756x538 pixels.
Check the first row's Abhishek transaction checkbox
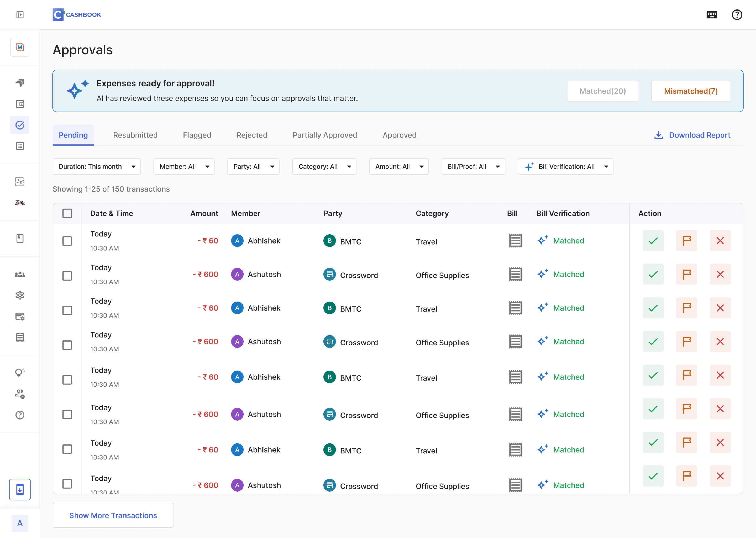[x=67, y=241]
